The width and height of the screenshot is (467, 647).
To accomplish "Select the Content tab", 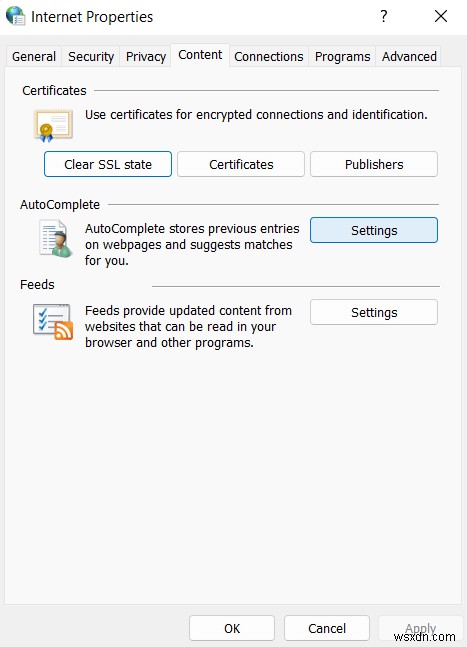I will click(200, 55).
